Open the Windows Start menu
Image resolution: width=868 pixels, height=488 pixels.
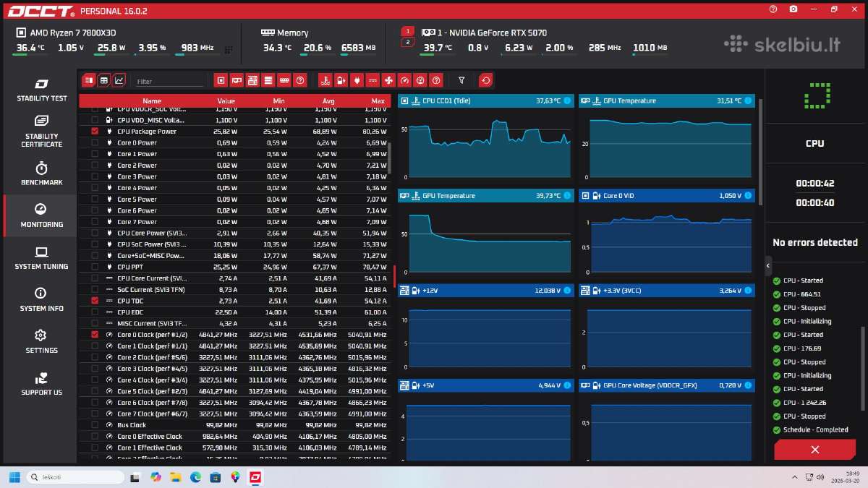coord(14,477)
